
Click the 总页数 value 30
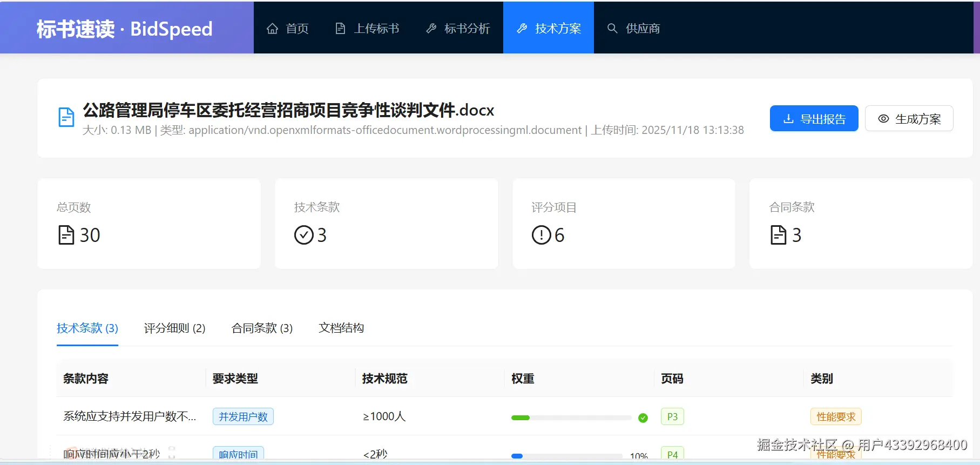90,235
